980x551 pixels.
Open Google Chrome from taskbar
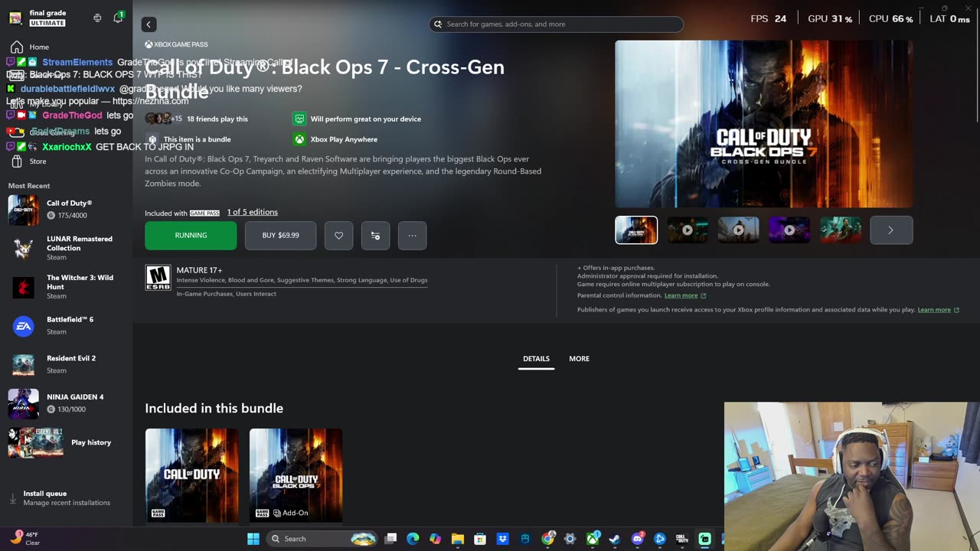tap(547, 539)
